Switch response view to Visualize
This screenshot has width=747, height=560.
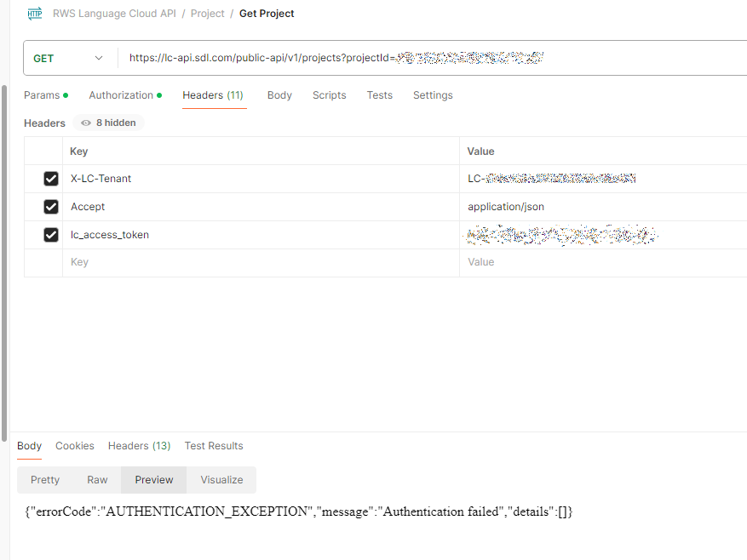tap(221, 480)
